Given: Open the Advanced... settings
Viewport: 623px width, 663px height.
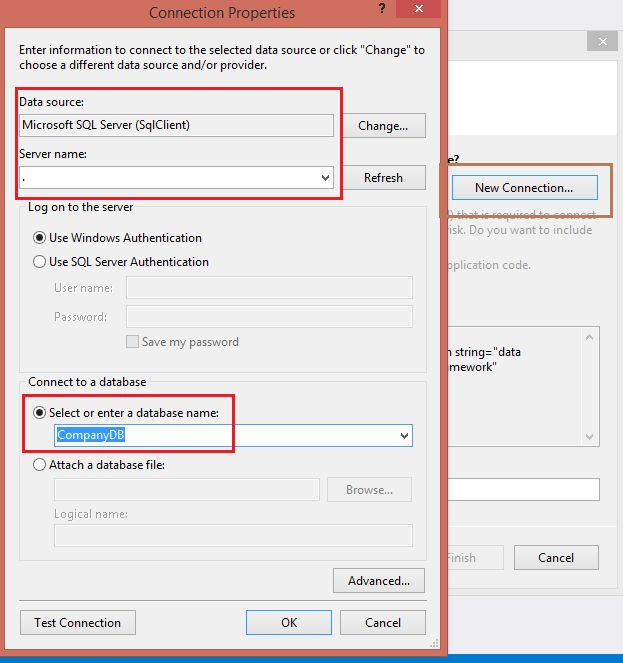Looking at the screenshot, I should [379, 581].
